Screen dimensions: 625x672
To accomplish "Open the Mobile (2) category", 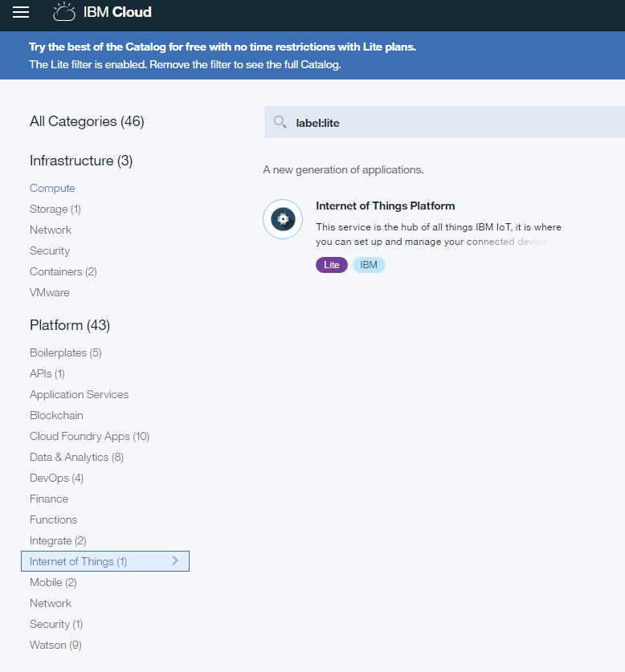I will 53,582.
